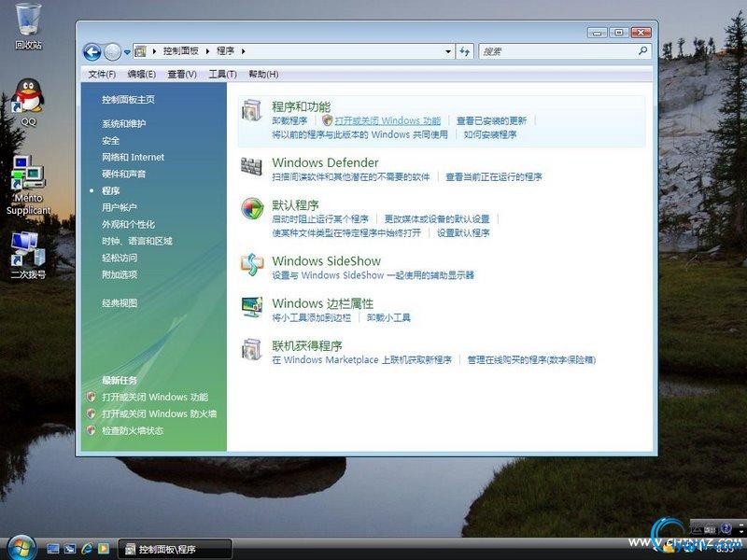
Task: Select 用户帐户 in the sidebar
Action: [x=120, y=207]
